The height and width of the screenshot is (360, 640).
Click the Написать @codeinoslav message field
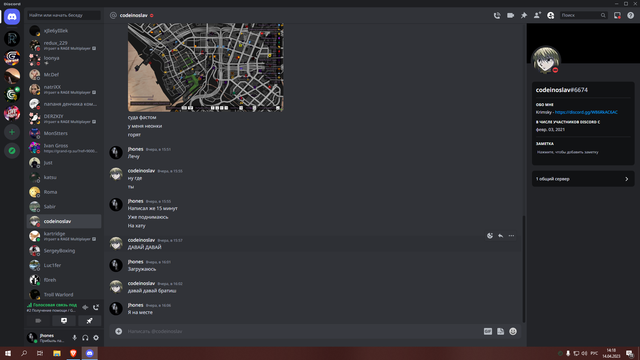tap(302, 331)
